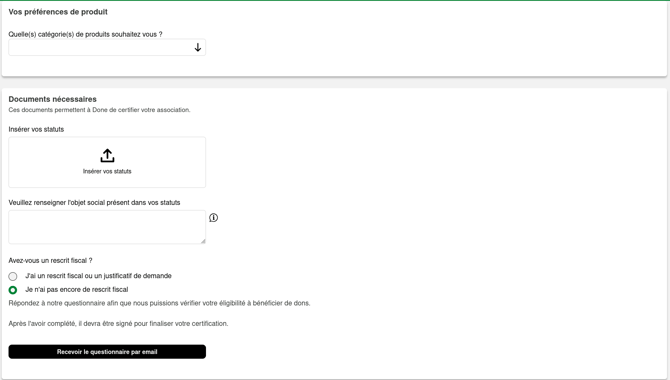Image resolution: width=670 pixels, height=380 pixels.
Task: Focus the objet social text area
Action: [107, 227]
